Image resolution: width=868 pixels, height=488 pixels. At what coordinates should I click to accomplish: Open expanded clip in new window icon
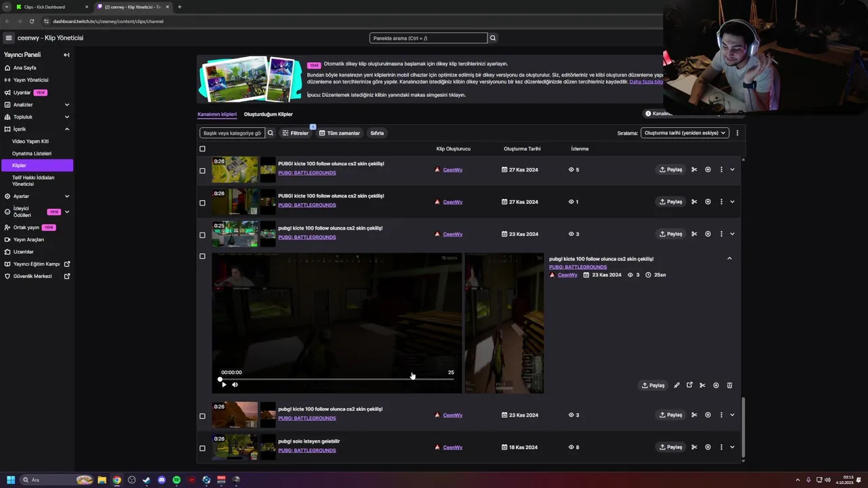pos(690,385)
